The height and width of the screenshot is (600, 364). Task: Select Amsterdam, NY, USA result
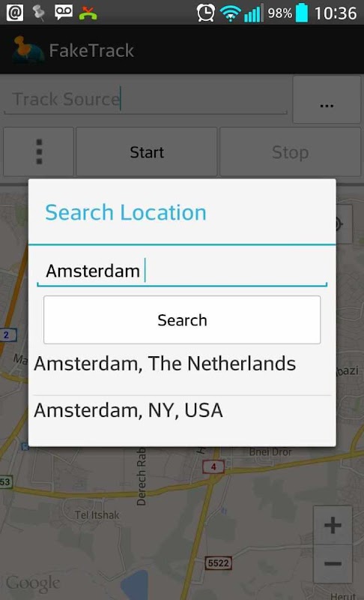(182, 411)
